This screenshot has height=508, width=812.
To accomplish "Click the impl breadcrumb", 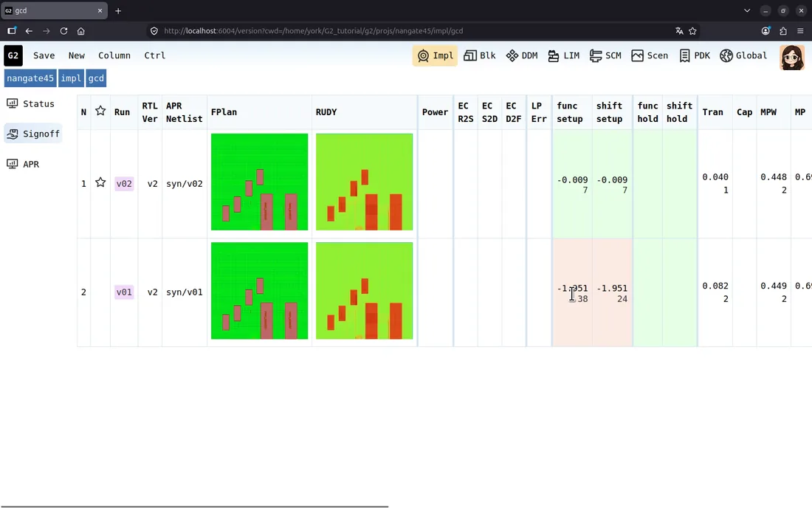I will (71, 78).
